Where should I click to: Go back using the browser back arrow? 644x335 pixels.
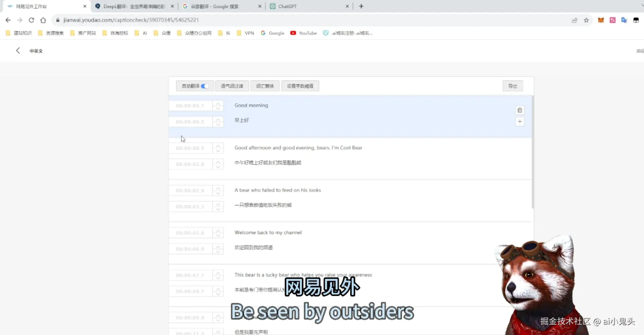tap(8, 20)
